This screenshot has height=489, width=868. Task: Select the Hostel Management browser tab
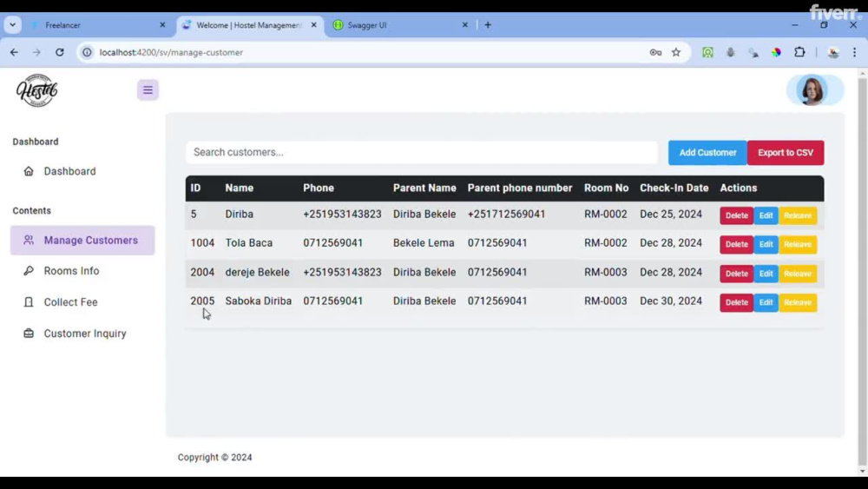249,25
